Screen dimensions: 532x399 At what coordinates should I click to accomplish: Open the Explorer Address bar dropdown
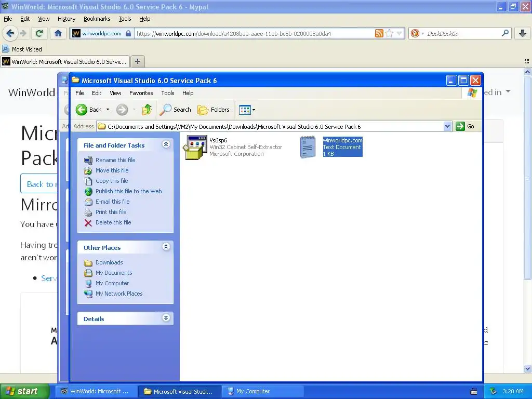(447, 127)
